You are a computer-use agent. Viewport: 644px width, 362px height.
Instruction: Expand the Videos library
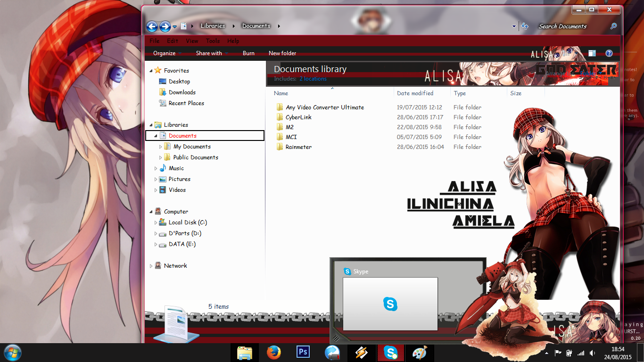156,190
